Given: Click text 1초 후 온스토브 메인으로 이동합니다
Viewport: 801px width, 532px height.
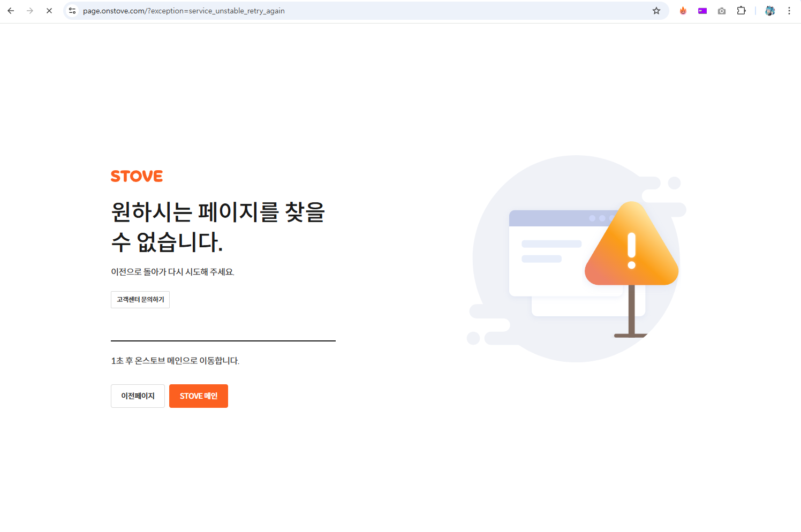Looking at the screenshot, I should point(175,361).
